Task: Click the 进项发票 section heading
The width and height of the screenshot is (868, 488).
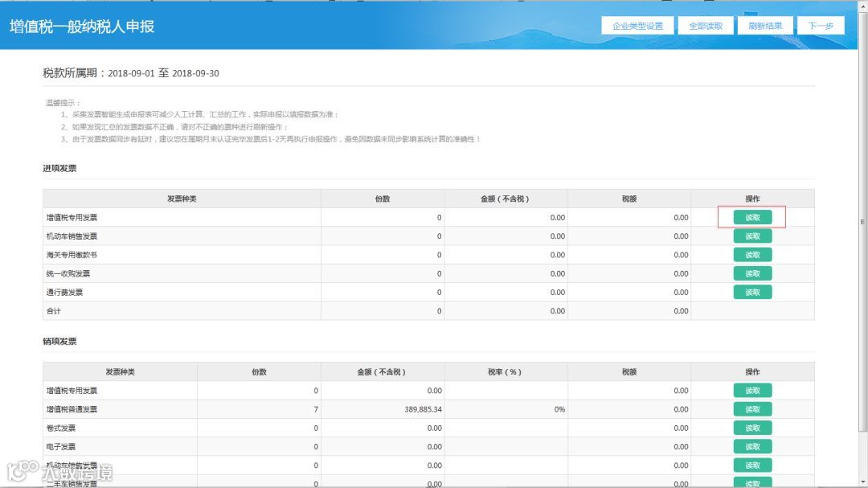Action: coord(59,168)
